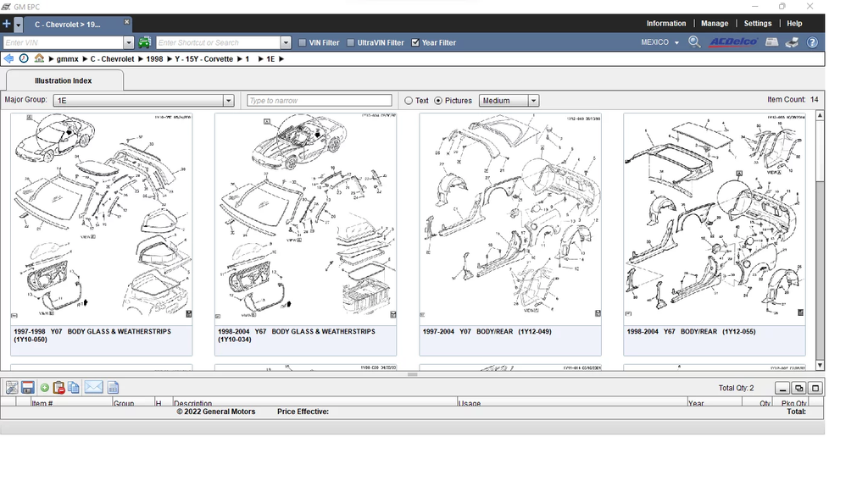The height and width of the screenshot is (492, 868).
Task: Switch to the Illustration Index tab
Action: [x=64, y=81]
